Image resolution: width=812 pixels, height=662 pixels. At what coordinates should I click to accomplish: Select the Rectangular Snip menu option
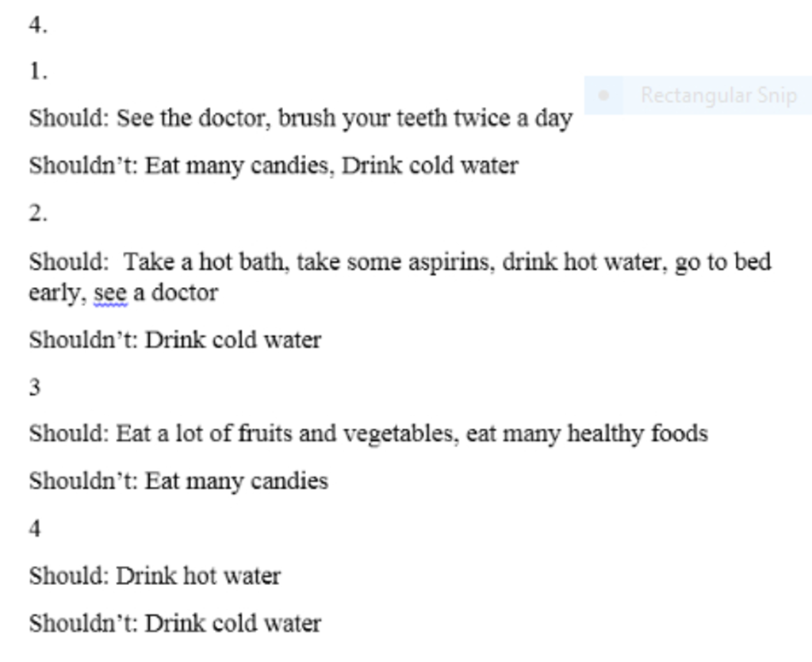coord(698,95)
